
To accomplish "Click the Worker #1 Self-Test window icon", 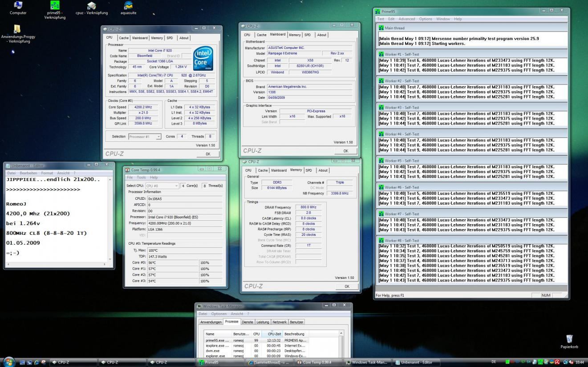I will tap(381, 54).
